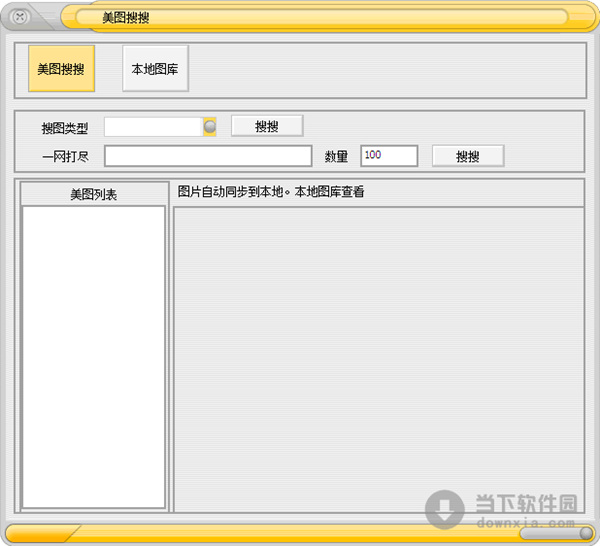This screenshot has height=546, width=600.
Task: Click 搜搜 button next to 搜图类型
Action: point(267,125)
